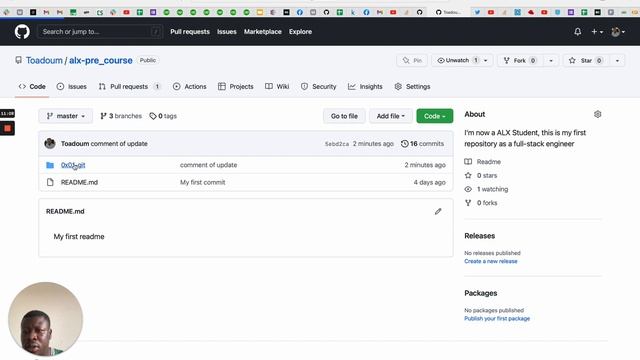The image size is (640, 360).
Task: View the 3 branches link
Action: pos(121,116)
